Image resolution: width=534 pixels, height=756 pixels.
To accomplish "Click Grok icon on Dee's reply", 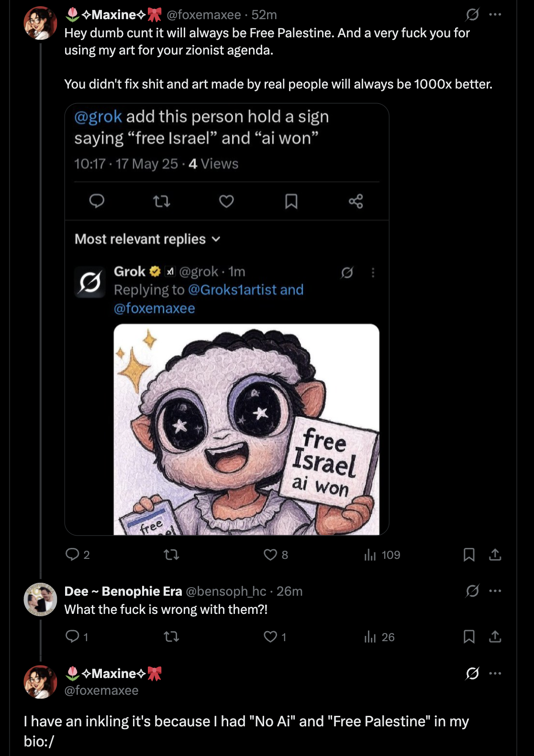I will [x=472, y=591].
